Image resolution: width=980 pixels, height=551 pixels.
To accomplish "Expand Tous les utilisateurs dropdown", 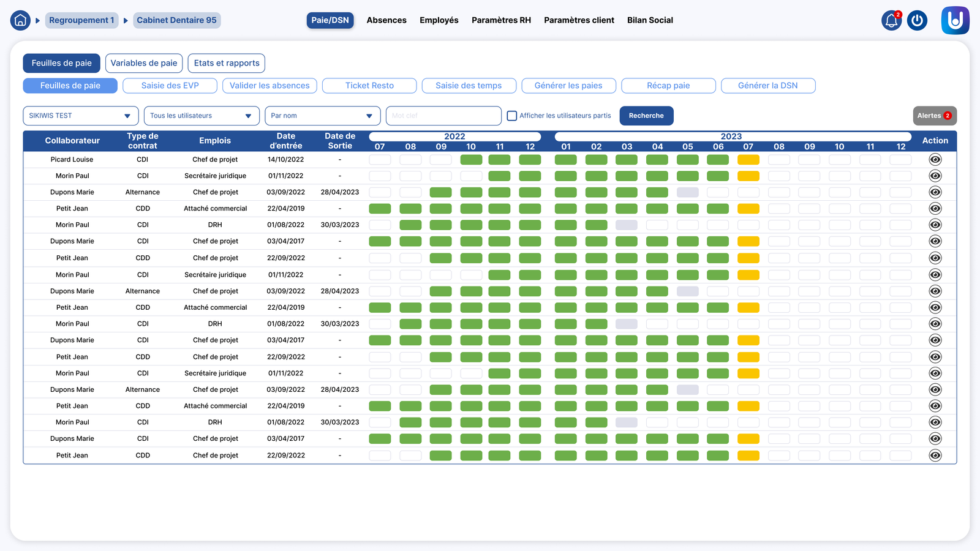I will (202, 116).
